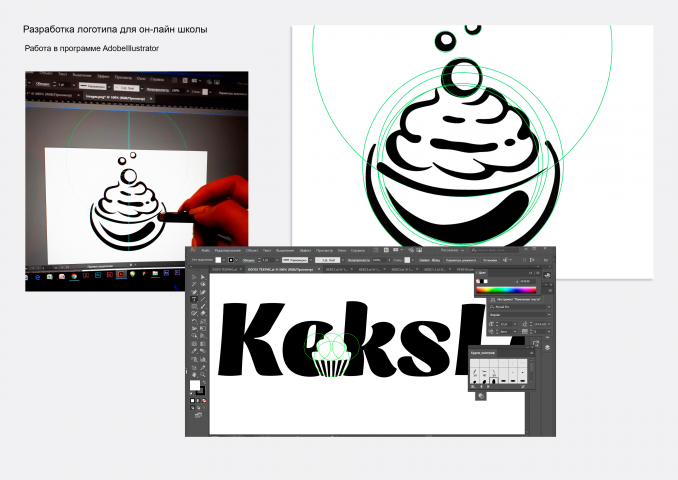
Task: Select the Rotate tool
Action: click(194, 321)
